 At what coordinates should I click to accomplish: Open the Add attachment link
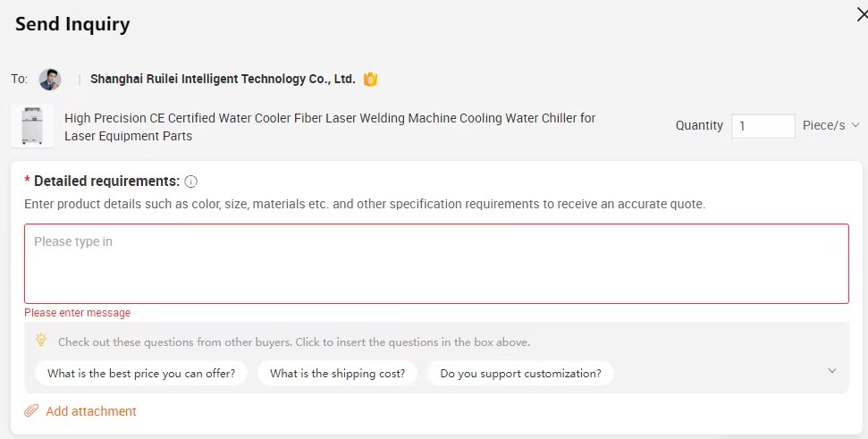click(x=91, y=411)
